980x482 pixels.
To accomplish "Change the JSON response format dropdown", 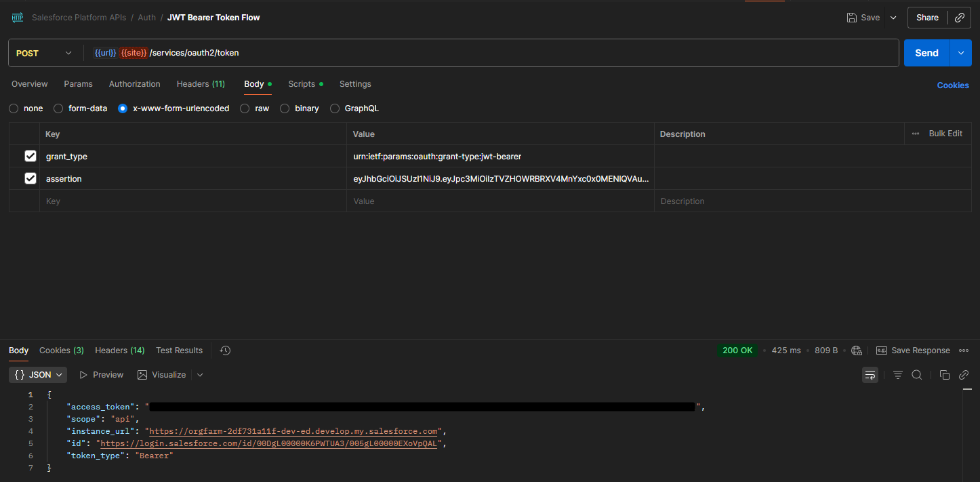I will tap(38, 375).
